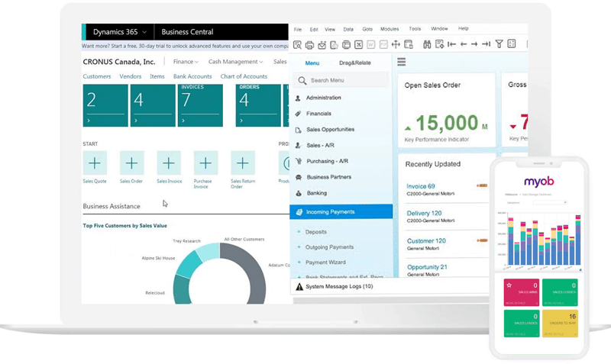Click the yellow Orders to Ship tile
This screenshot has height=364, width=611.
tap(560, 324)
